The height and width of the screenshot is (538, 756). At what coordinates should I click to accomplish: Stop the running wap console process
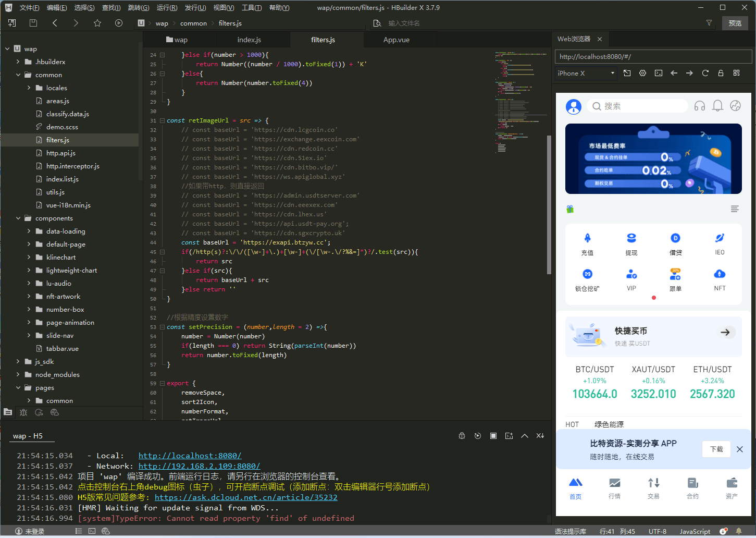coord(493,436)
